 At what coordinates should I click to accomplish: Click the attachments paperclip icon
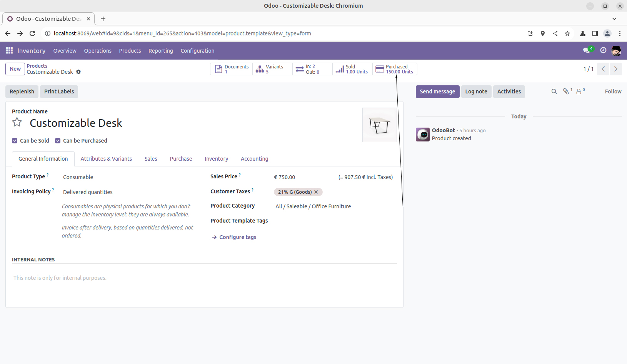[x=566, y=91]
